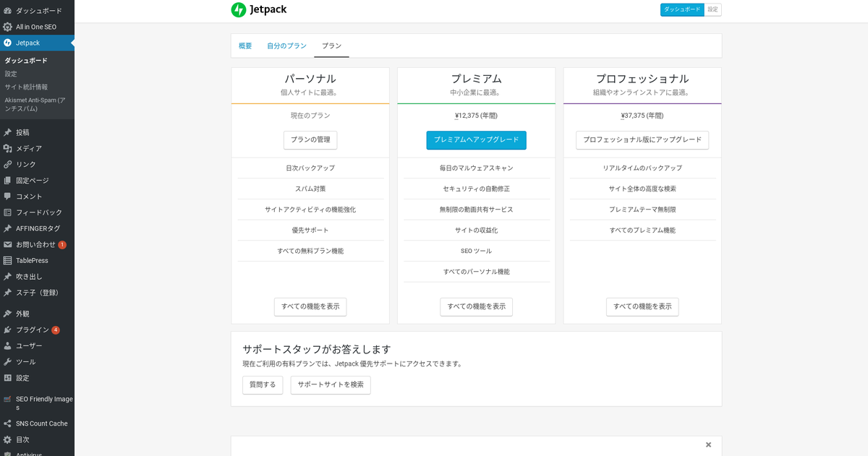Open ダッシュボード submenu under Jetpack
868x456 pixels.
click(x=26, y=61)
